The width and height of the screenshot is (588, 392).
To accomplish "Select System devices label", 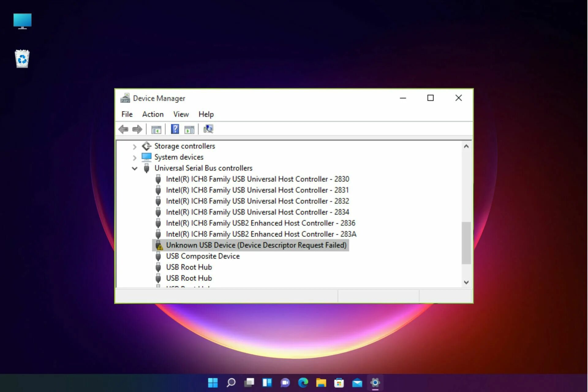I will pos(179,157).
